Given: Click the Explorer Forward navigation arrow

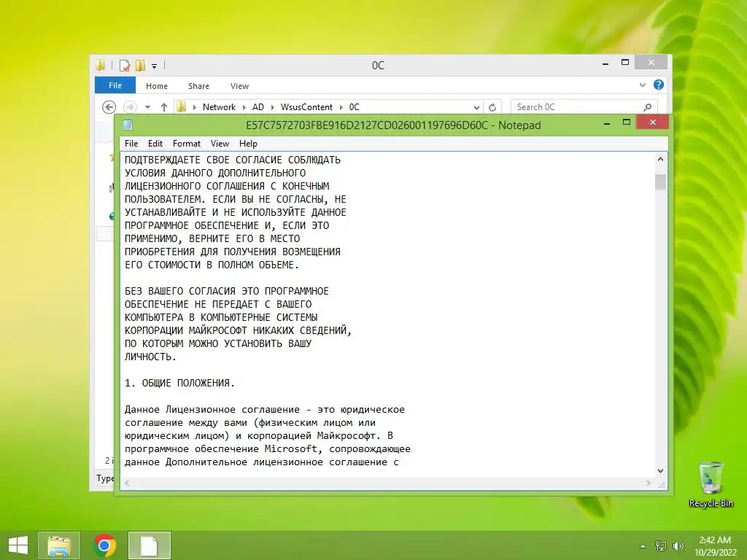Looking at the screenshot, I should [x=130, y=107].
